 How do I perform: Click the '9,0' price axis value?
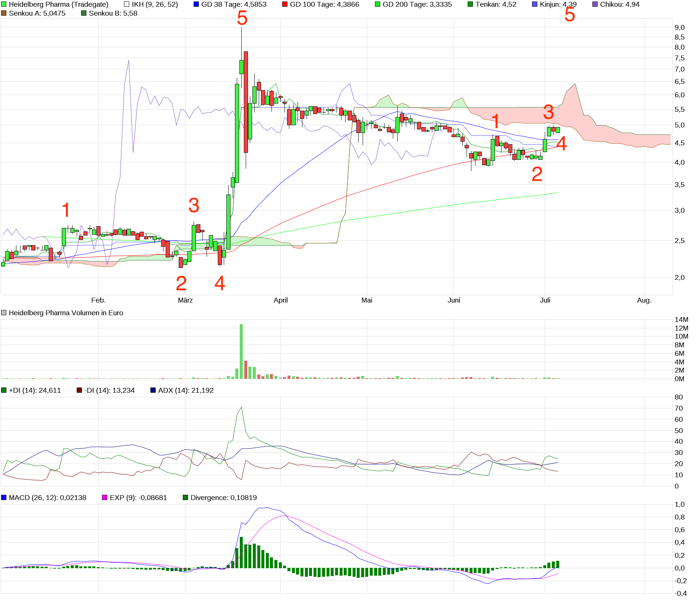click(680, 28)
